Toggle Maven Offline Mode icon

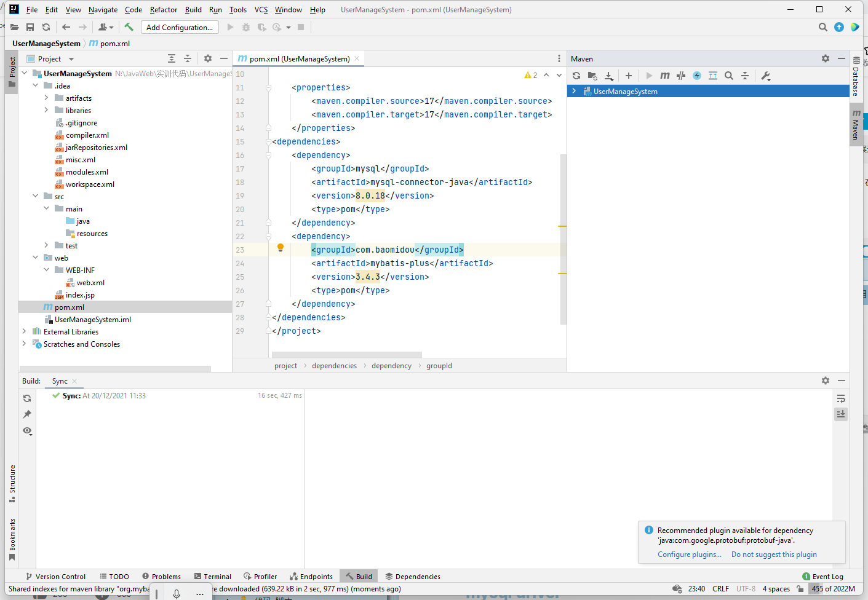[x=681, y=76]
